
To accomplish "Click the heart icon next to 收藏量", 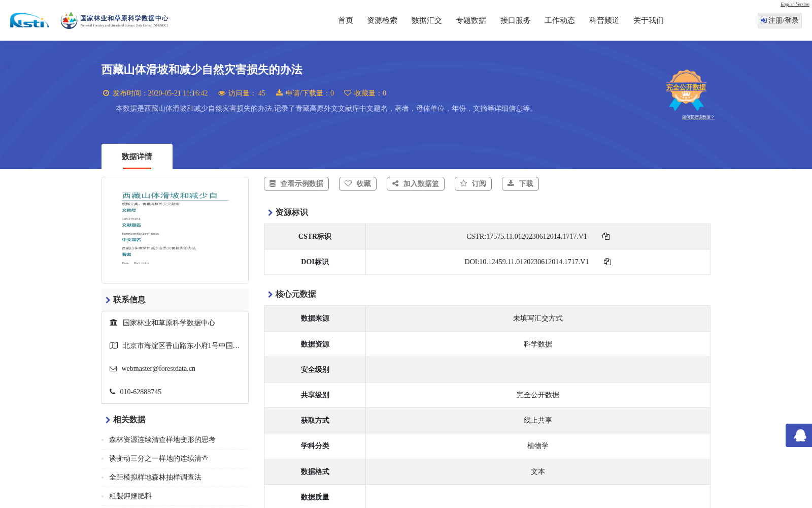I will pyautogui.click(x=348, y=93).
